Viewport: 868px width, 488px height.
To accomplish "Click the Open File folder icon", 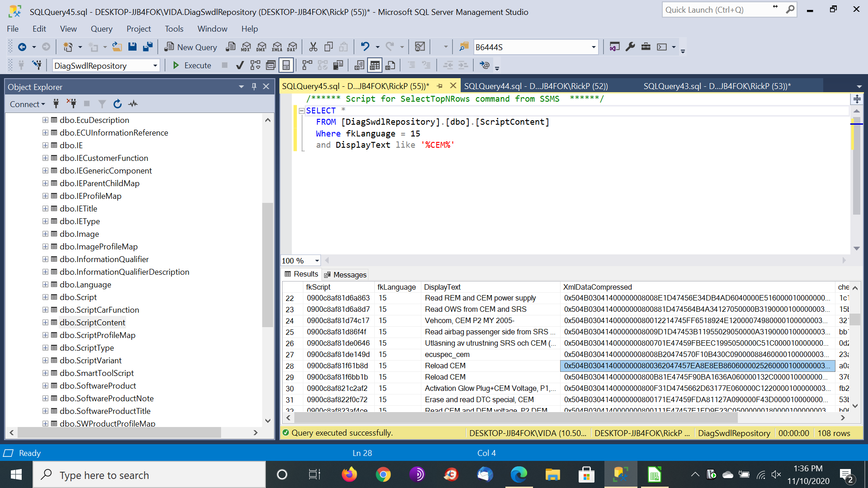I will click(117, 47).
